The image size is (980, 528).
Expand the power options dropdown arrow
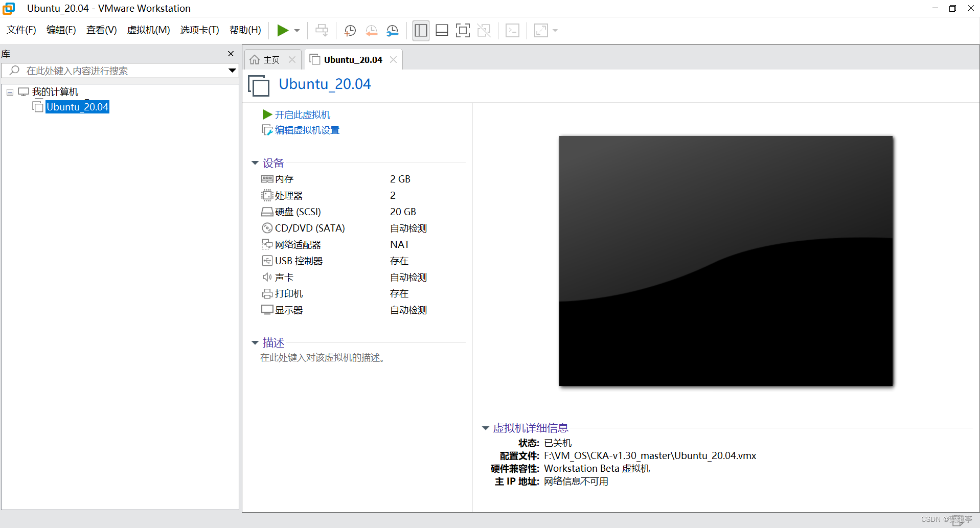coord(297,30)
